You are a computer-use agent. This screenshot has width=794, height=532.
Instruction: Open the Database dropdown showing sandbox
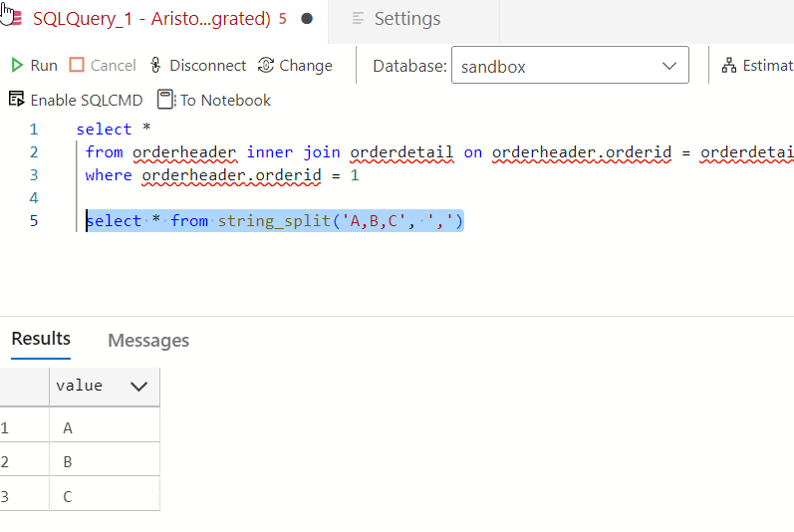569,67
